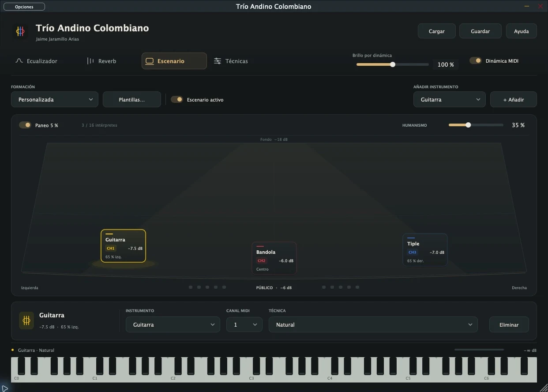The height and width of the screenshot is (392, 548).
Task: Click the CH3 badge on Tiple card
Action: point(413,253)
